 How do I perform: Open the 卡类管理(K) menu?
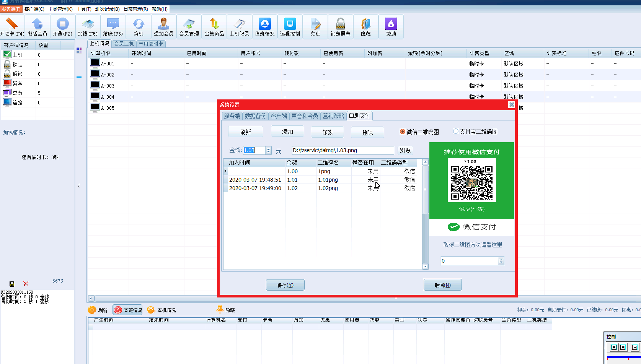60,9
